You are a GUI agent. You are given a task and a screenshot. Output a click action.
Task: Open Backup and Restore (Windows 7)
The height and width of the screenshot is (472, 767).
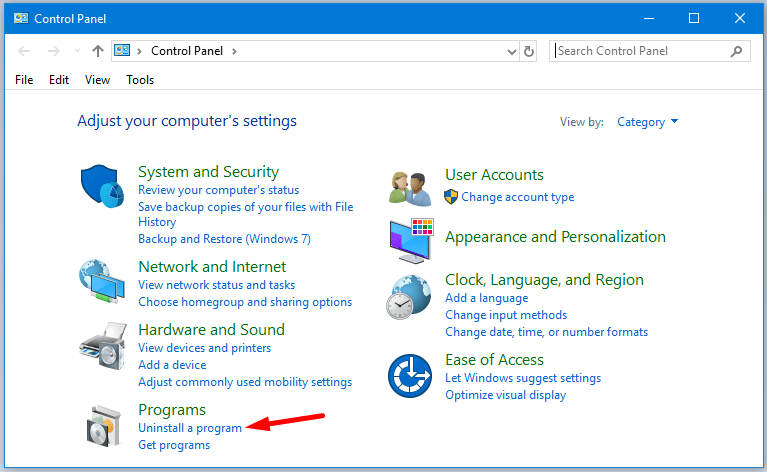[x=225, y=239]
